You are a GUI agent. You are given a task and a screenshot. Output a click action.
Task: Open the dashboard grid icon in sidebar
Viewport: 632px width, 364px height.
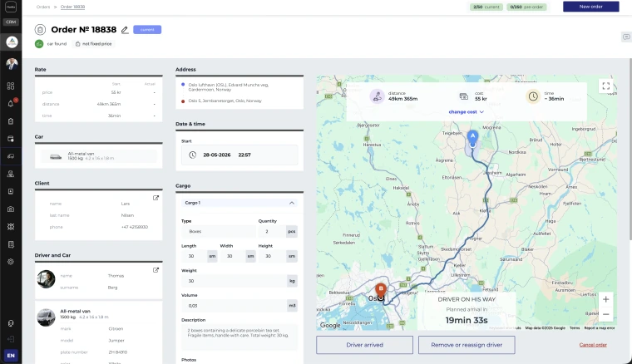[x=11, y=86]
